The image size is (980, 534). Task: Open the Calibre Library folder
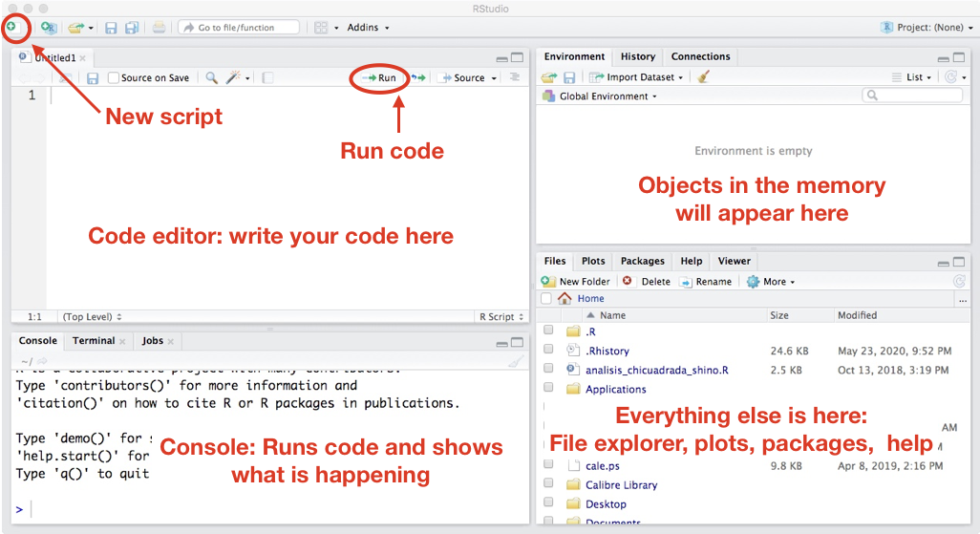tap(621, 484)
